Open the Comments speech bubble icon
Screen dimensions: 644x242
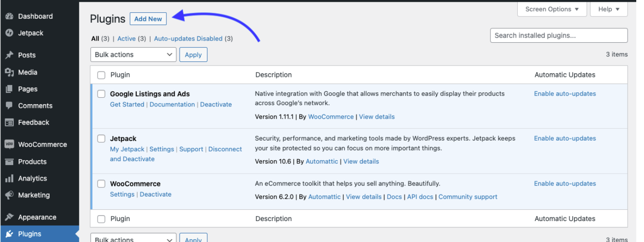pyautogui.click(x=9, y=106)
